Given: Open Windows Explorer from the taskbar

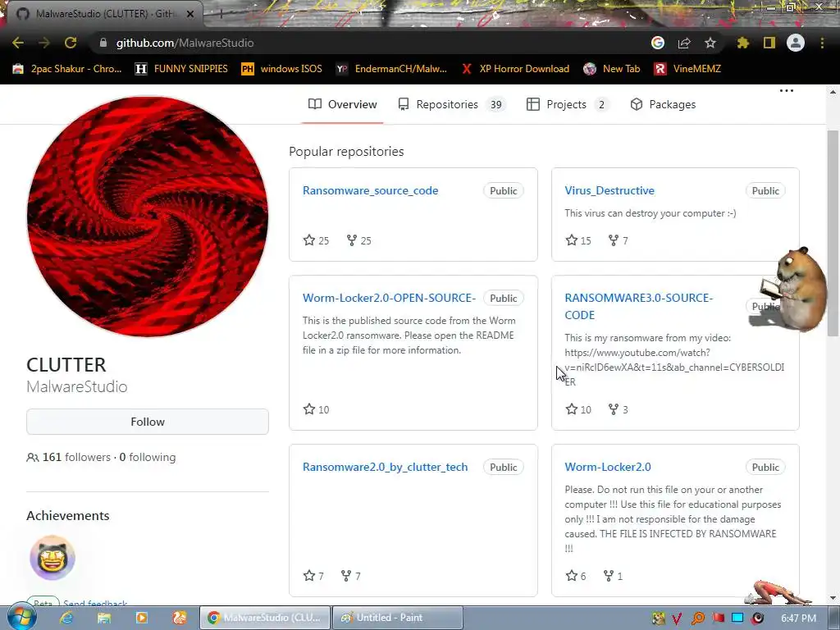Looking at the screenshot, I should point(104,618).
